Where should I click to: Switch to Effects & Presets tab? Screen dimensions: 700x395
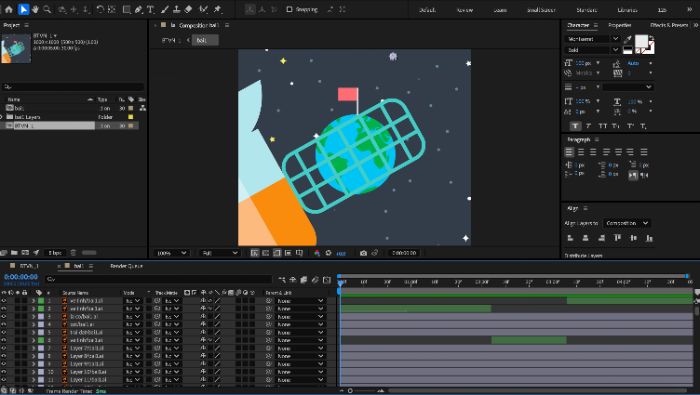[x=669, y=25]
